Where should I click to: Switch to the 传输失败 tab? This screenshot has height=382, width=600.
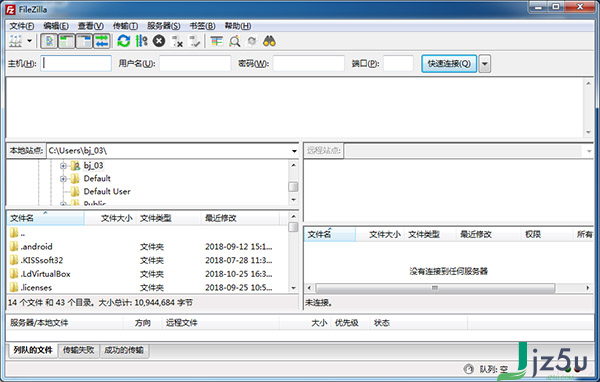[78, 350]
